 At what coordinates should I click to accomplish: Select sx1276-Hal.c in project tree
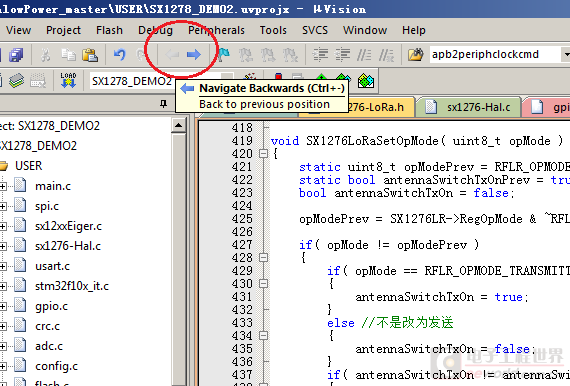click(x=68, y=246)
